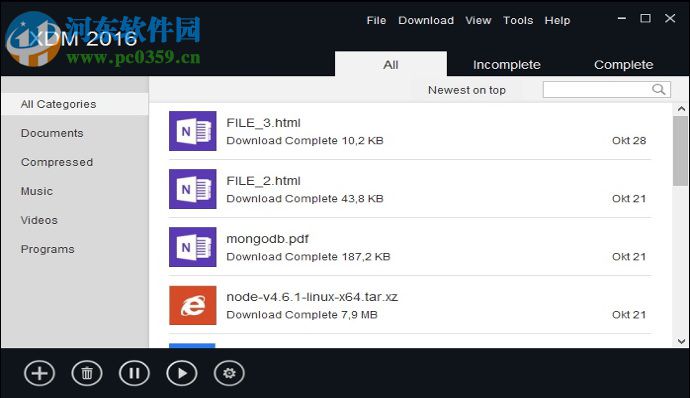Screen dimensions: 690x398
Task: Minimize the XDM window
Action: [622, 18]
